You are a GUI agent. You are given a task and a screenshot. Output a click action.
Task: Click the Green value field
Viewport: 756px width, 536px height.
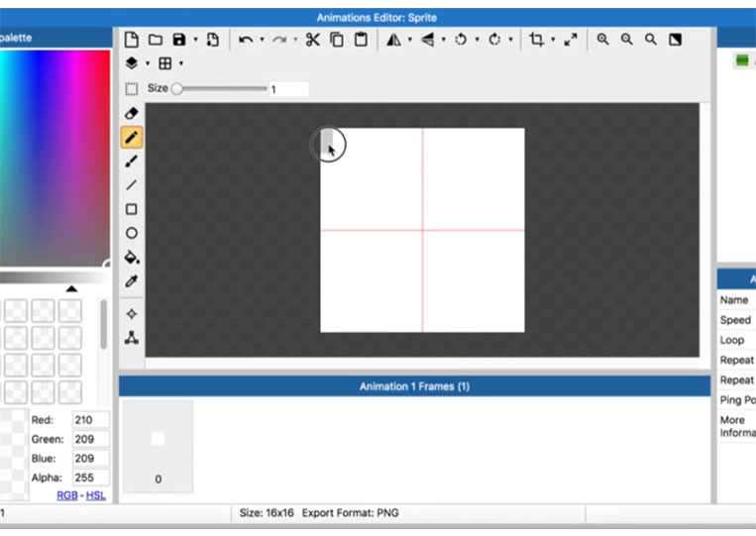click(x=90, y=439)
